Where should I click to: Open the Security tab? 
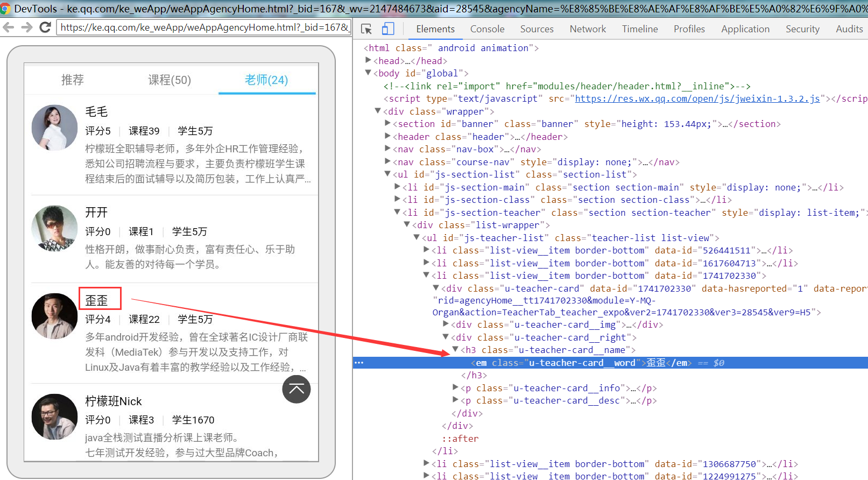[x=802, y=29]
